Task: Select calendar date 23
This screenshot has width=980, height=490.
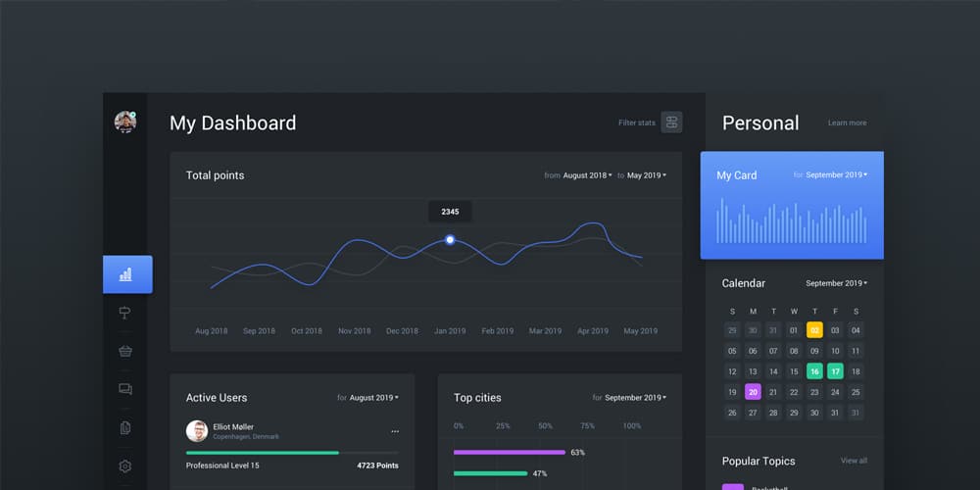Action: click(814, 392)
